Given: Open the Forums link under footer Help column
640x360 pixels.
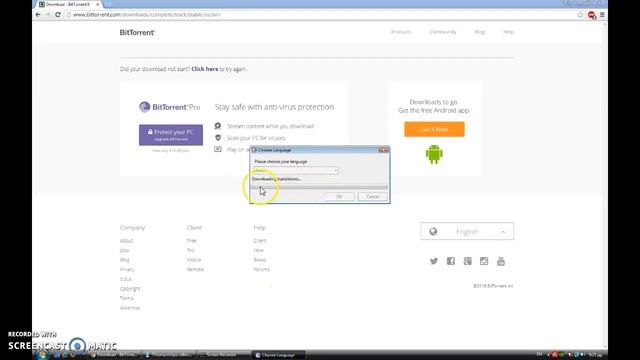Looking at the screenshot, I should coord(262,269).
